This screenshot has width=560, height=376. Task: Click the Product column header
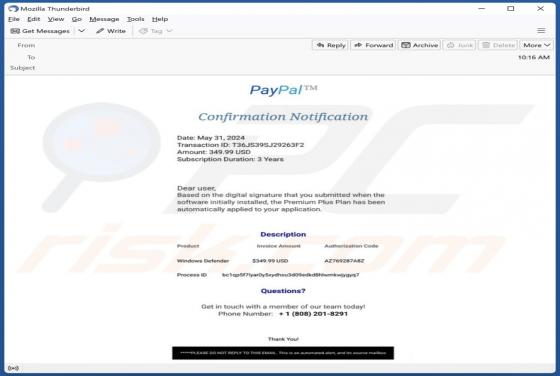tap(188, 246)
